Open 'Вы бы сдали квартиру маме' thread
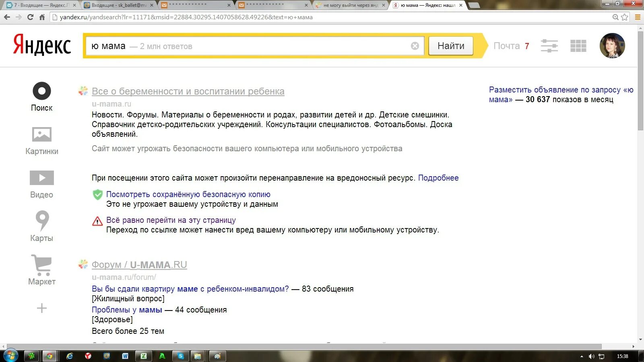The width and height of the screenshot is (644, 362). (190, 289)
